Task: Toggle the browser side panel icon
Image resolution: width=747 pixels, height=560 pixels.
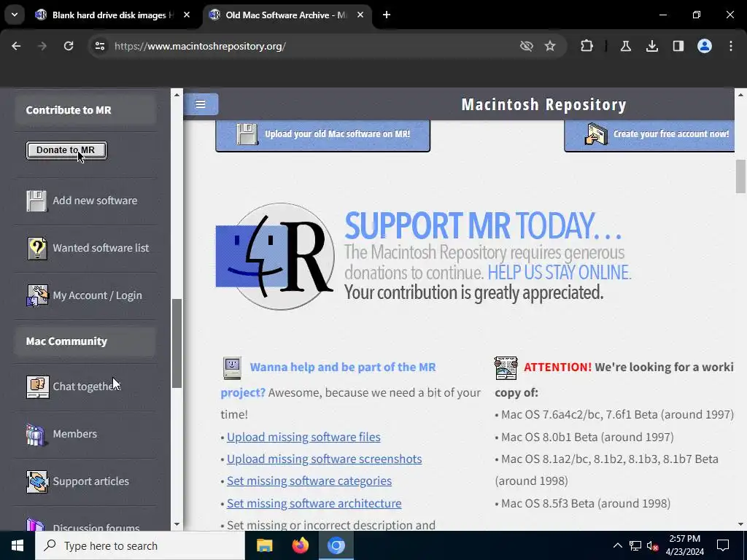Action: [678, 46]
